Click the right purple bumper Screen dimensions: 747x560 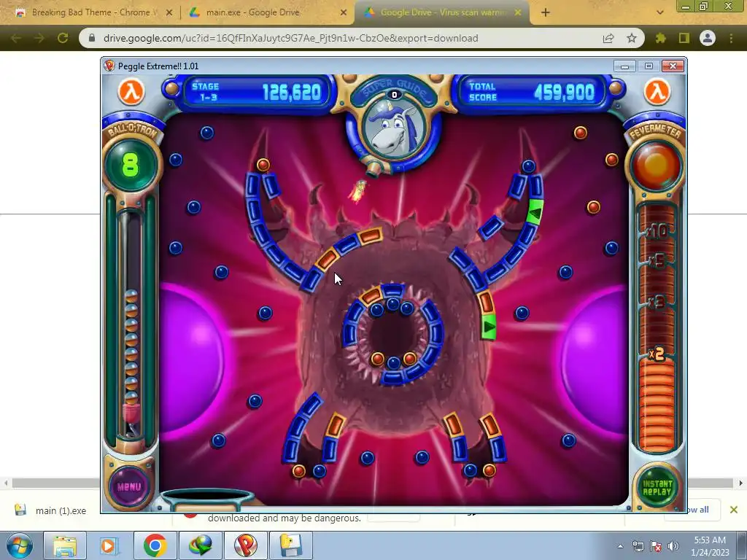coord(595,362)
